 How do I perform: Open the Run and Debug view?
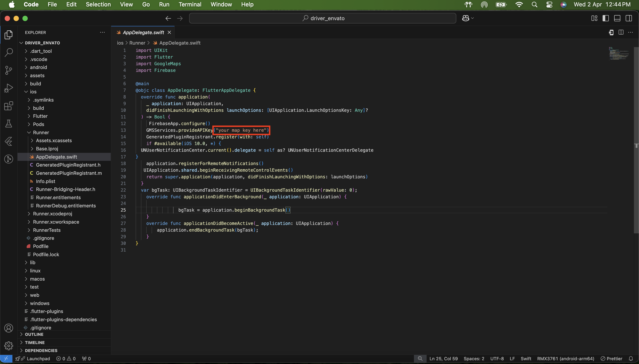[x=9, y=88]
